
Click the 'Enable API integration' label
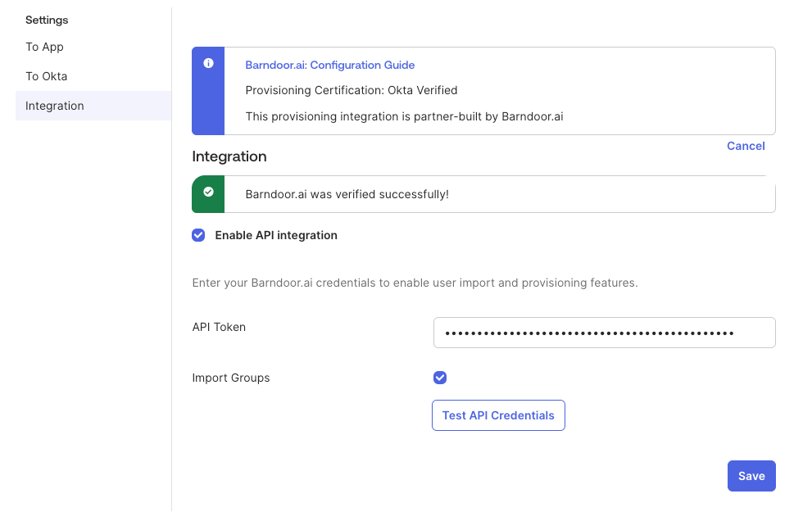pos(276,236)
